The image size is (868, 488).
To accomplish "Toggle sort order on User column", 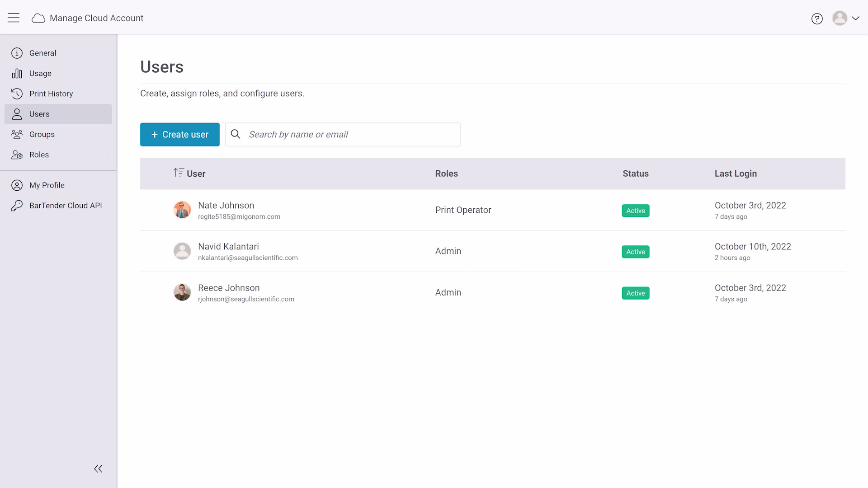I will [179, 173].
